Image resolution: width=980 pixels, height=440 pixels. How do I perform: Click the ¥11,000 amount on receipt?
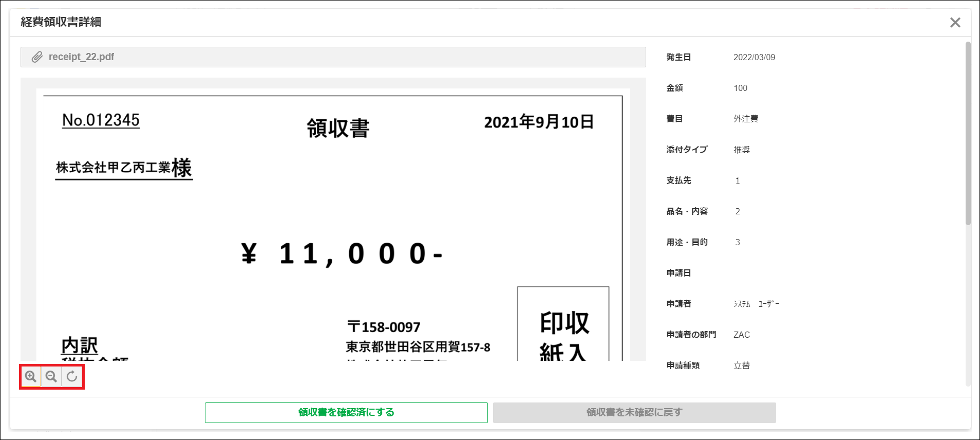click(x=342, y=254)
